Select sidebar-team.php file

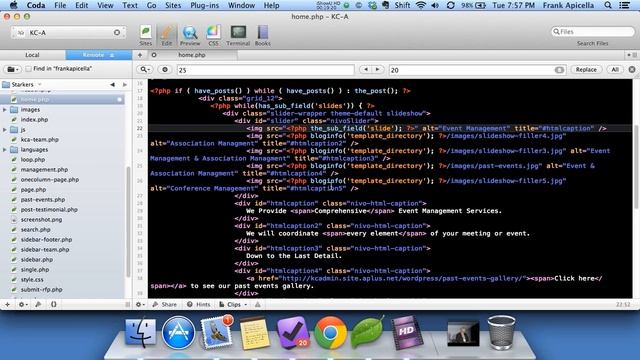click(x=45, y=249)
